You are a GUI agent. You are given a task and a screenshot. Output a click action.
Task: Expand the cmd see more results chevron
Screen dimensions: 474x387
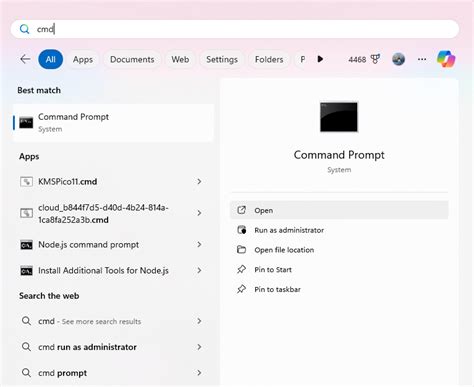click(x=199, y=321)
